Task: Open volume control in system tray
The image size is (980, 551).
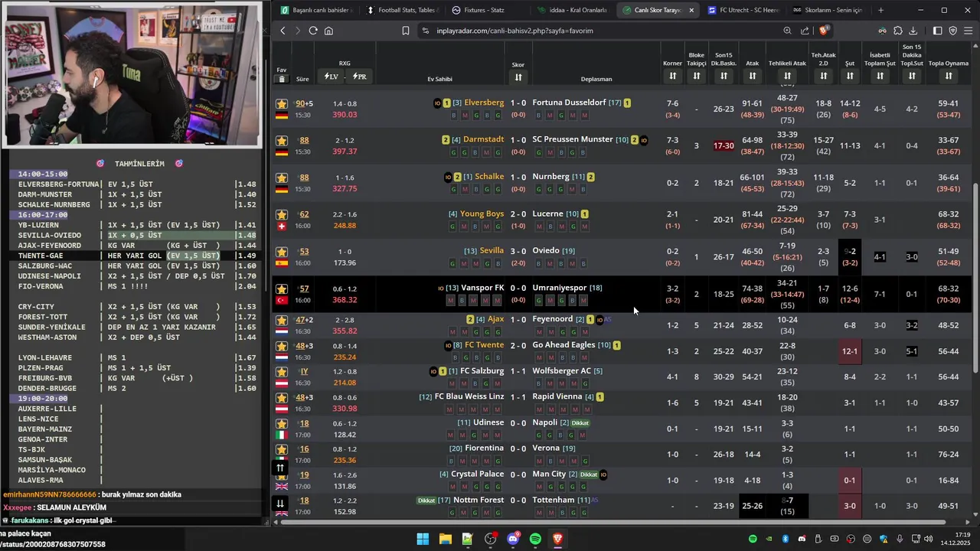Action: (929, 539)
